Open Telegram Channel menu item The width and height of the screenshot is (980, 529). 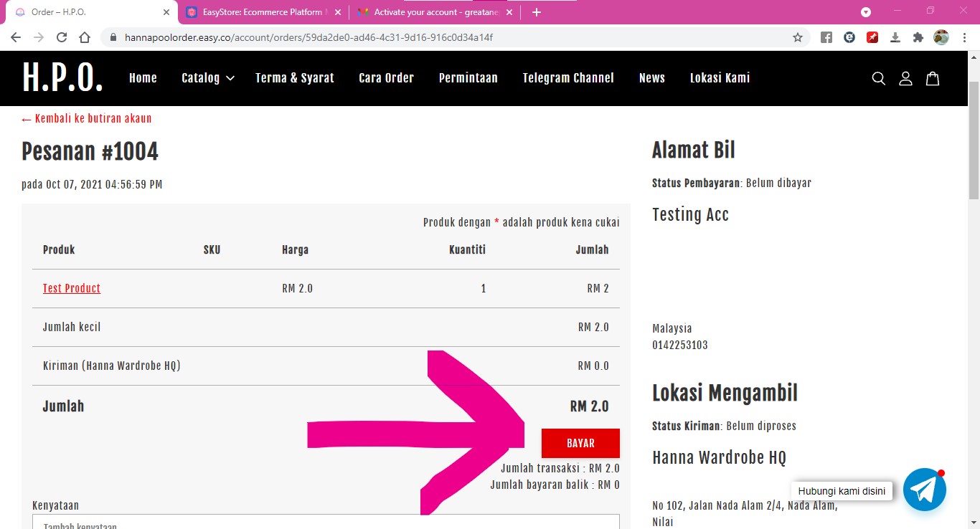[x=568, y=78]
